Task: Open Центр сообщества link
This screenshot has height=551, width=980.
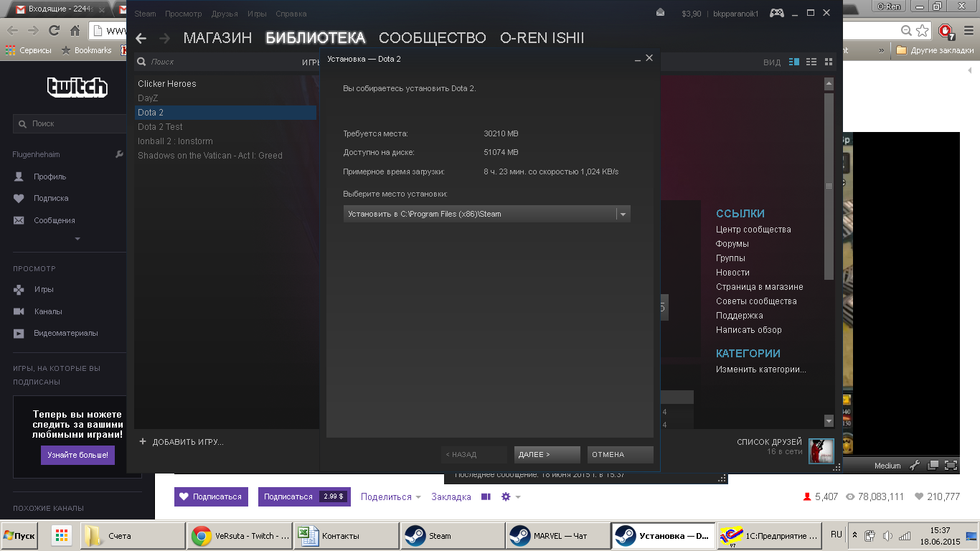Action: click(753, 230)
